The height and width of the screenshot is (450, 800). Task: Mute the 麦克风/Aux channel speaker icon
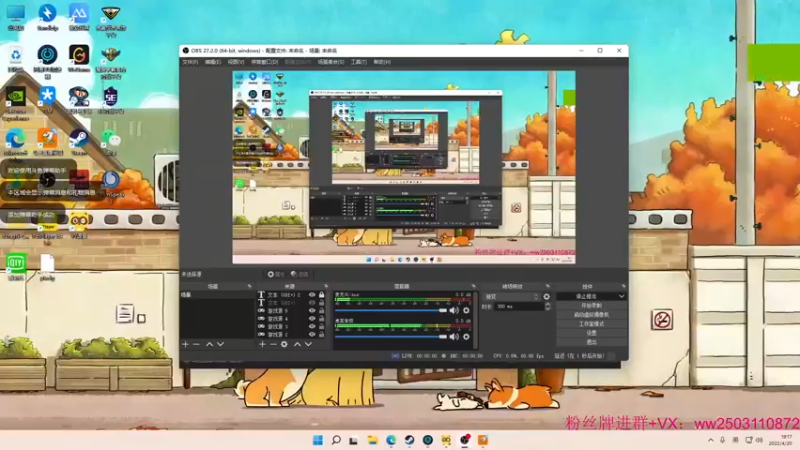tap(454, 310)
